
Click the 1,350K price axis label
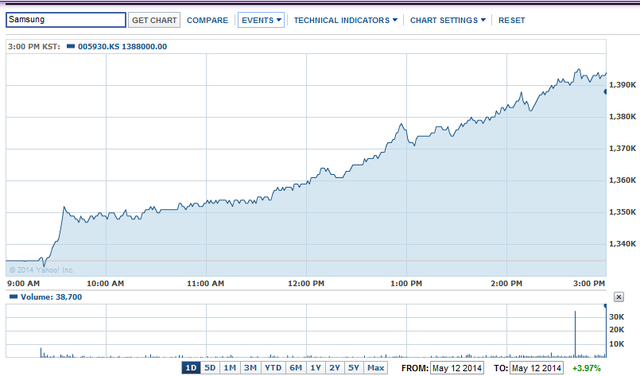[622, 212]
